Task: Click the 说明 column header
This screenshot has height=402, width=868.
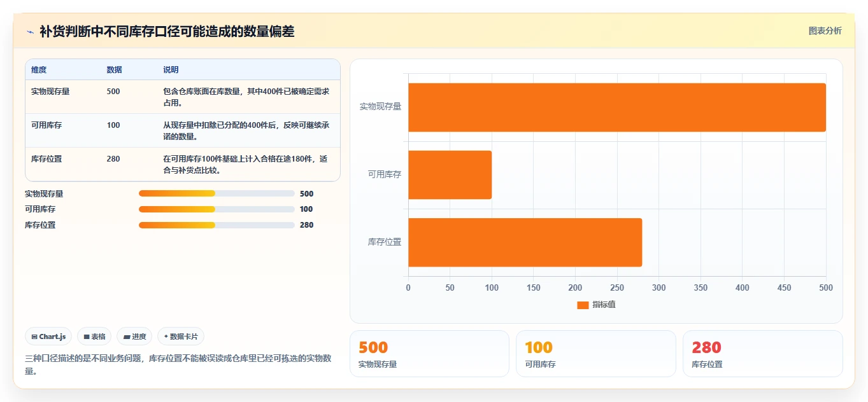Action: pos(171,69)
